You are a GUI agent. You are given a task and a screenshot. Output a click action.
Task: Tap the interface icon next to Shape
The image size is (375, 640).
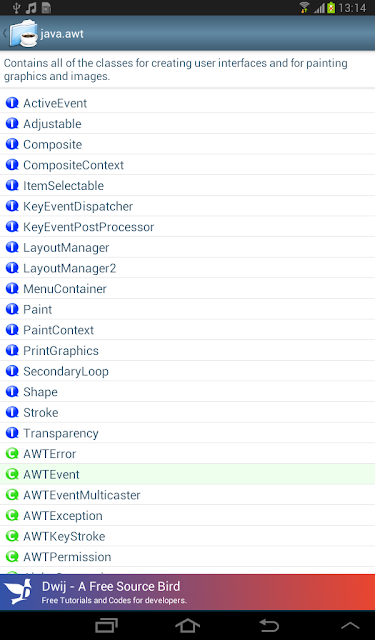(x=12, y=391)
